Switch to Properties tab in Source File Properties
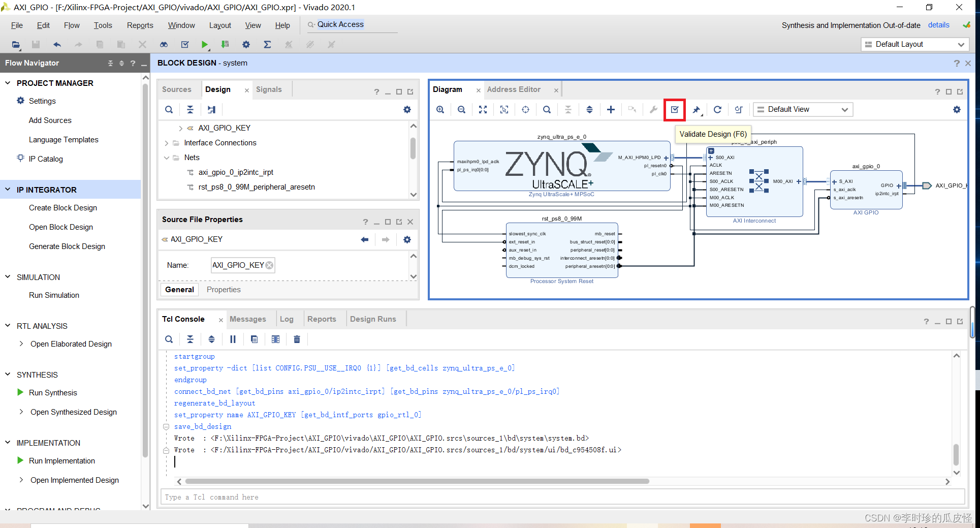This screenshot has height=528, width=980. (x=224, y=290)
